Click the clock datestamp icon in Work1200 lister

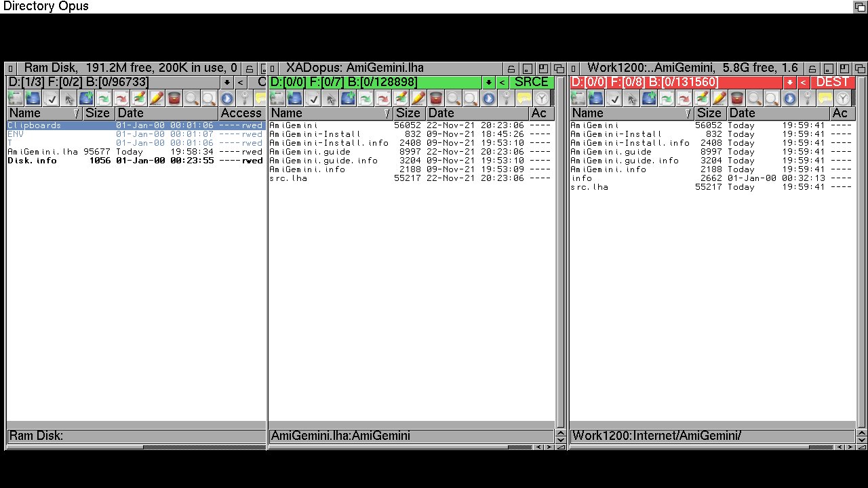coord(842,98)
